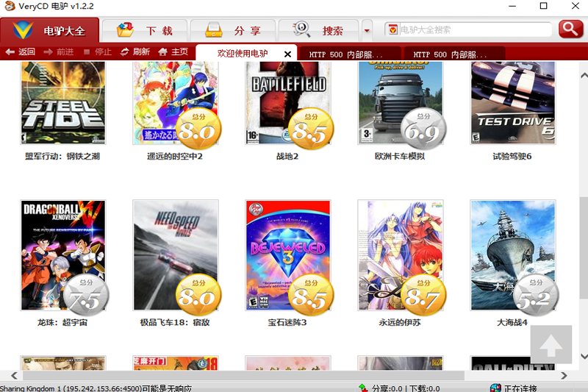Select first HTTP 500 内部服 tab

351,54
